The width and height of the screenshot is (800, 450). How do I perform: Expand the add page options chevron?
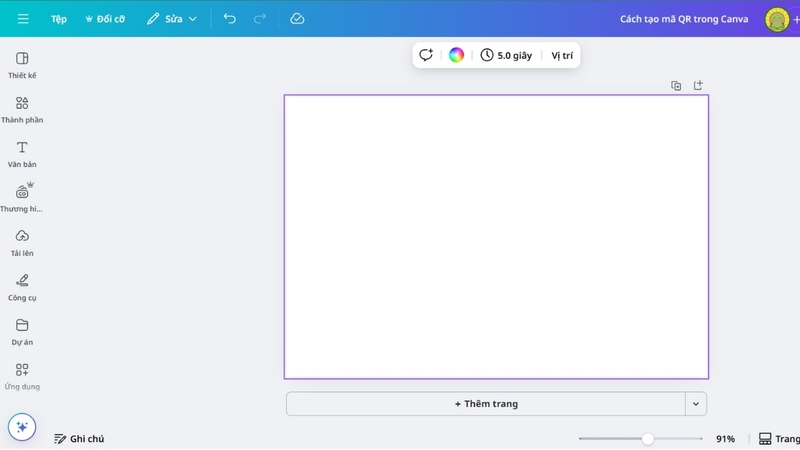696,404
